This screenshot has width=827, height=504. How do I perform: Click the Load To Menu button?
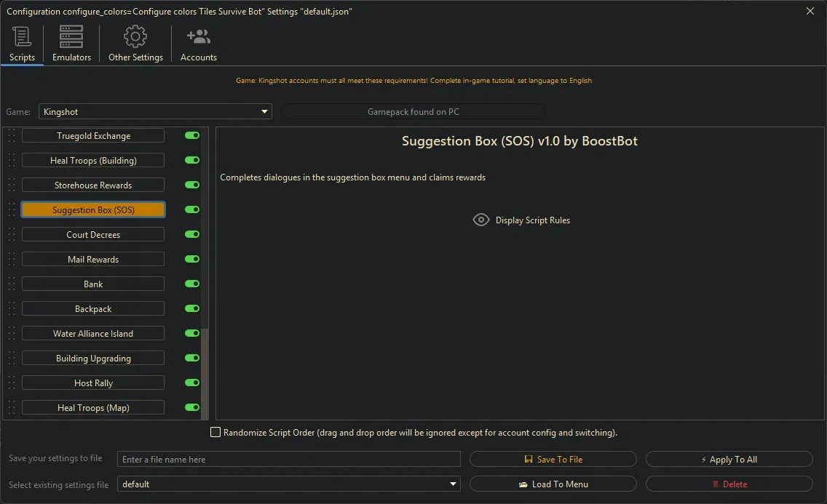point(553,484)
